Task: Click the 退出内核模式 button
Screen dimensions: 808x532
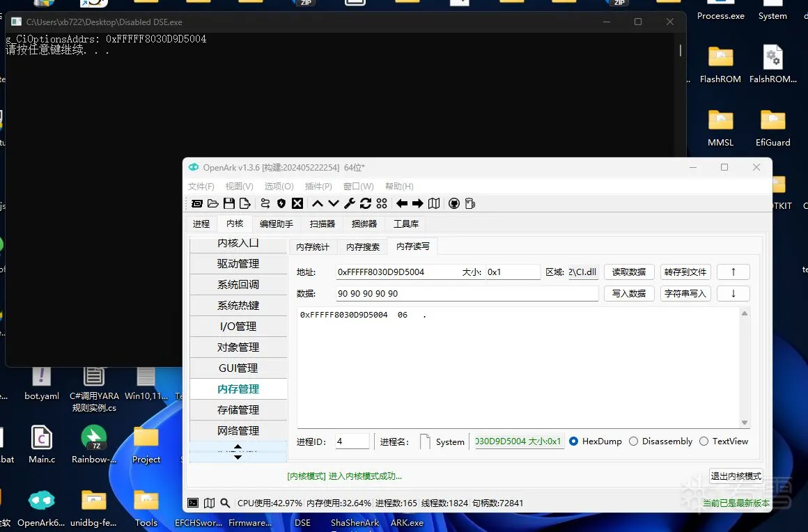Action: click(736, 476)
